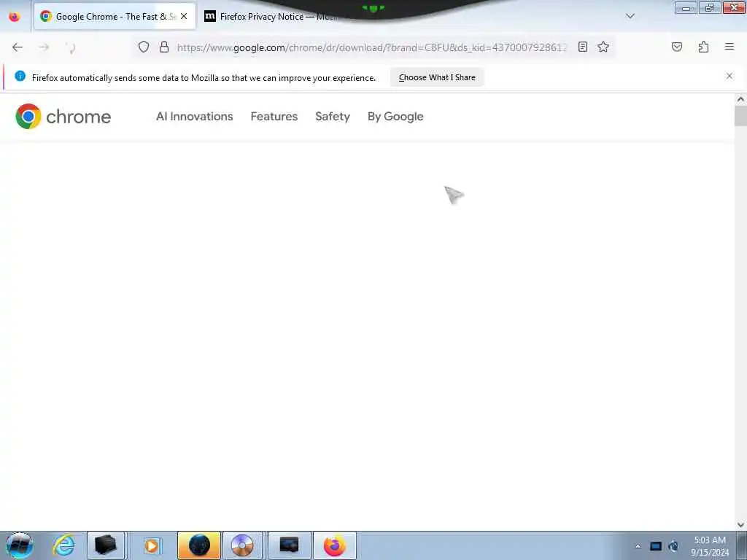The width and height of the screenshot is (747, 560).
Task: Click the URL address field
Action: (371, 47)
